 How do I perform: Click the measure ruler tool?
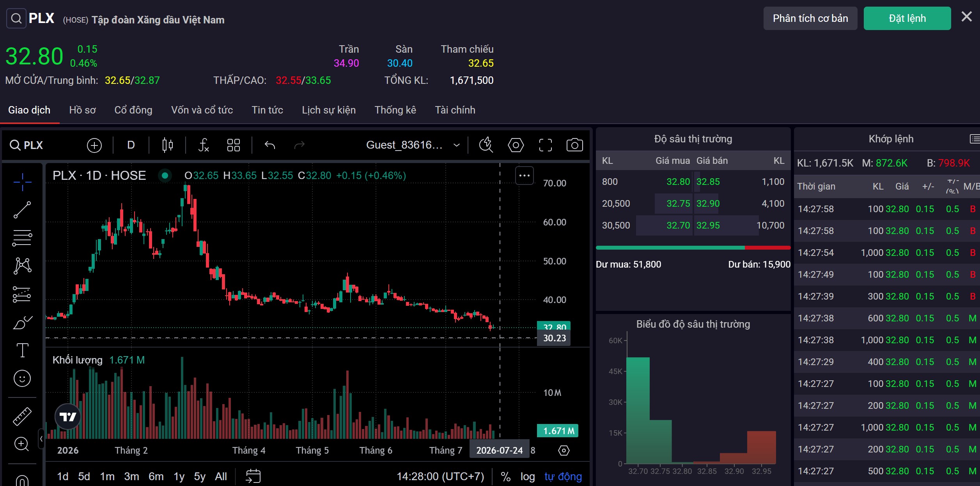click(22, 416)
